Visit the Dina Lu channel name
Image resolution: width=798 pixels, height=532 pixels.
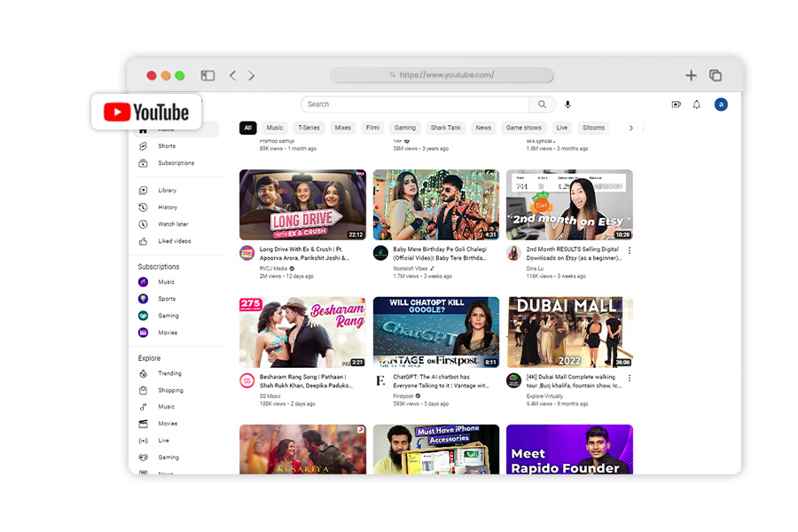pyautogui.click(x=535, y=269)
